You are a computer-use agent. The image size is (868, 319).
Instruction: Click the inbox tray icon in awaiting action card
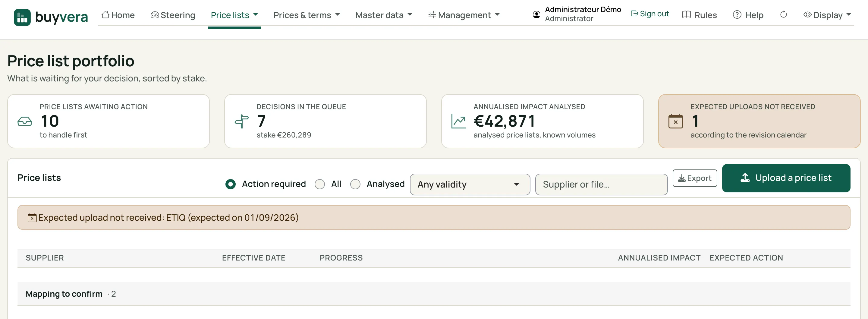25,122
